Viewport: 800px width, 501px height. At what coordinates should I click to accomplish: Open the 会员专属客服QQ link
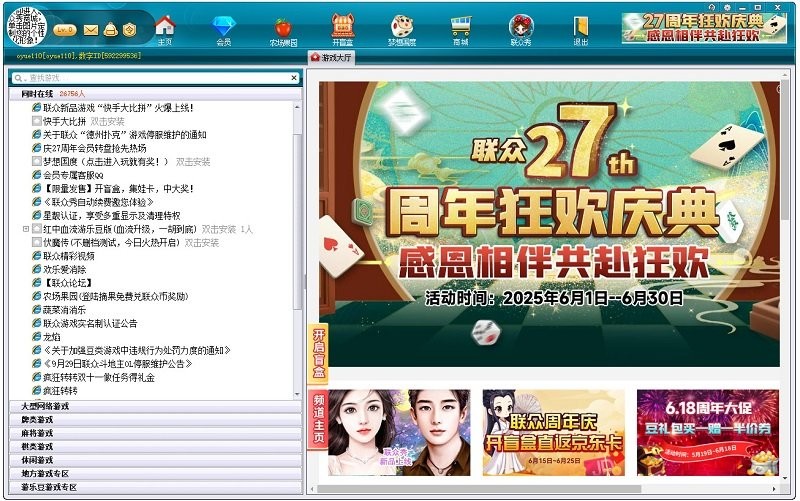coord(68,175)
